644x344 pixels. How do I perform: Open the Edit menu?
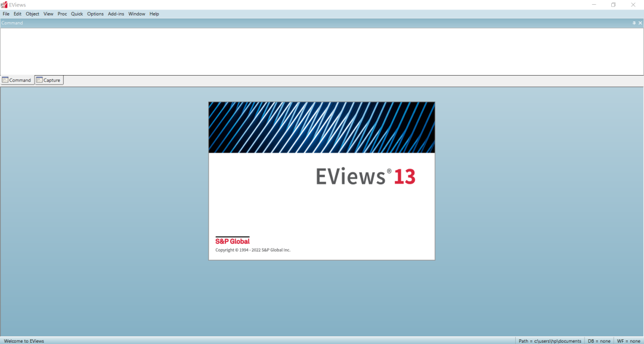click(17, 13)
